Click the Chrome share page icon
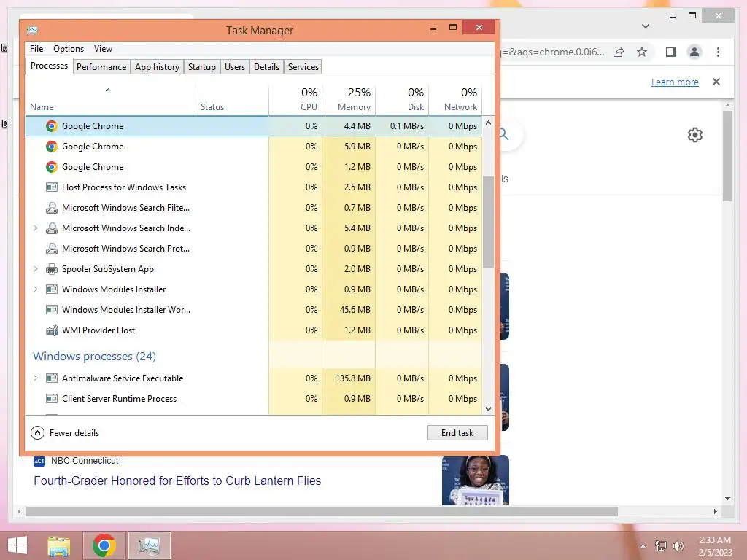This screenshot has width=747, height=560. (x=619, y=52)
